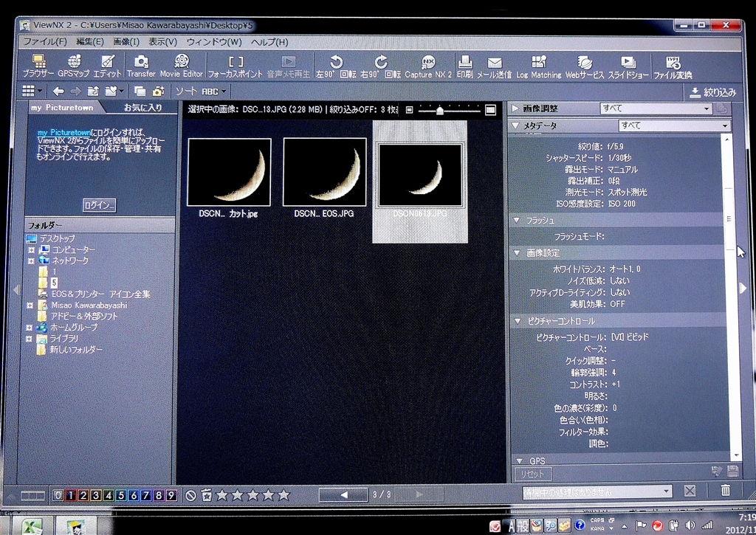This screenshot has width=756, height=535.
Task: Select the DSCN EOS.JPG moon thumbnail
Action: (x=324, y=172)
